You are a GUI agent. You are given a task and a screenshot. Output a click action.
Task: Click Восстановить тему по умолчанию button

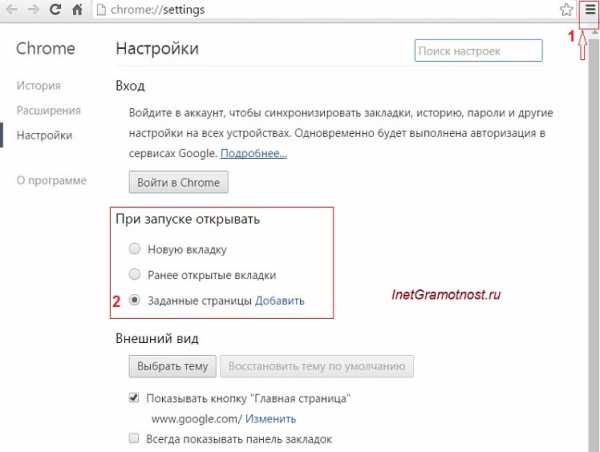point(317,366)
